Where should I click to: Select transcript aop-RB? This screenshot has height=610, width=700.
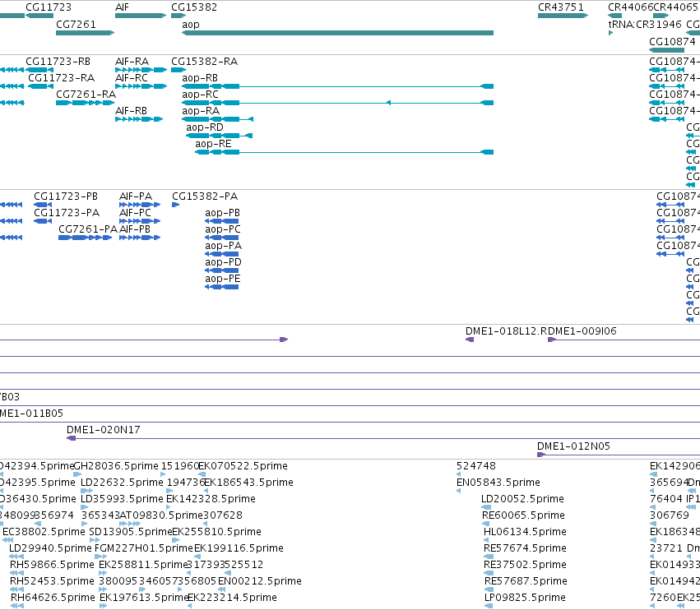[x=337, y=86]
